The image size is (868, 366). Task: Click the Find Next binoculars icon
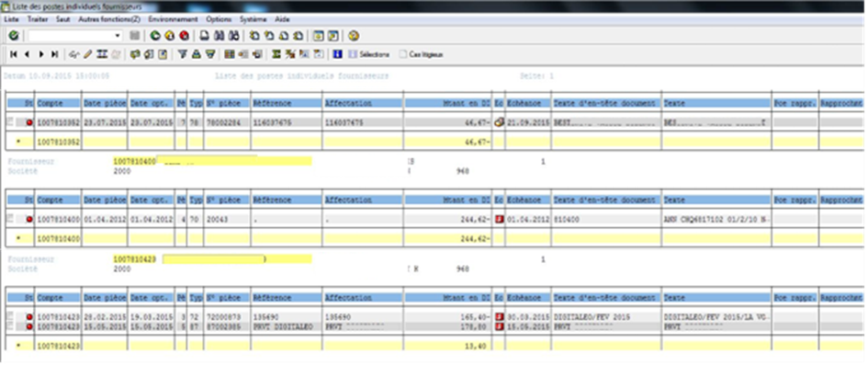coord(233,36)
